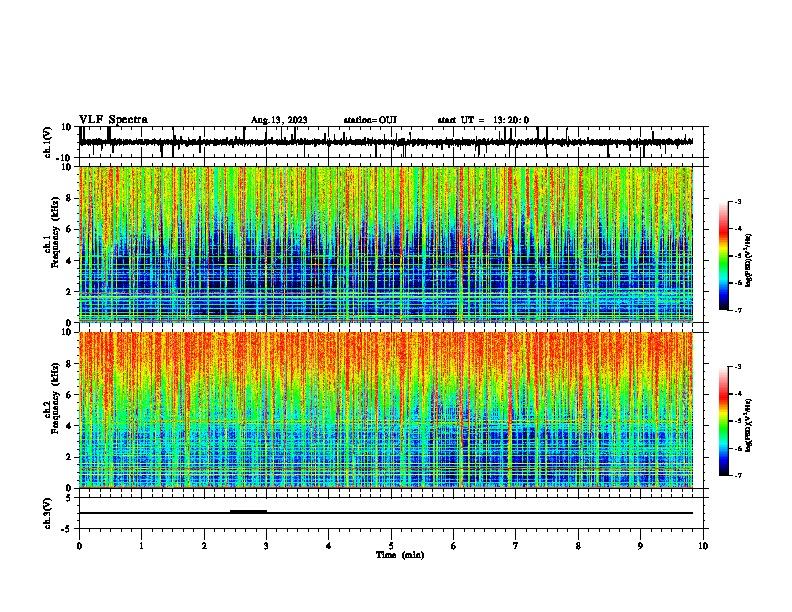Image resolution: width=792 pixels, height=612 pixels.
Task: Click the ch.1 spectrogram panel
Action: tap(386, 244)
